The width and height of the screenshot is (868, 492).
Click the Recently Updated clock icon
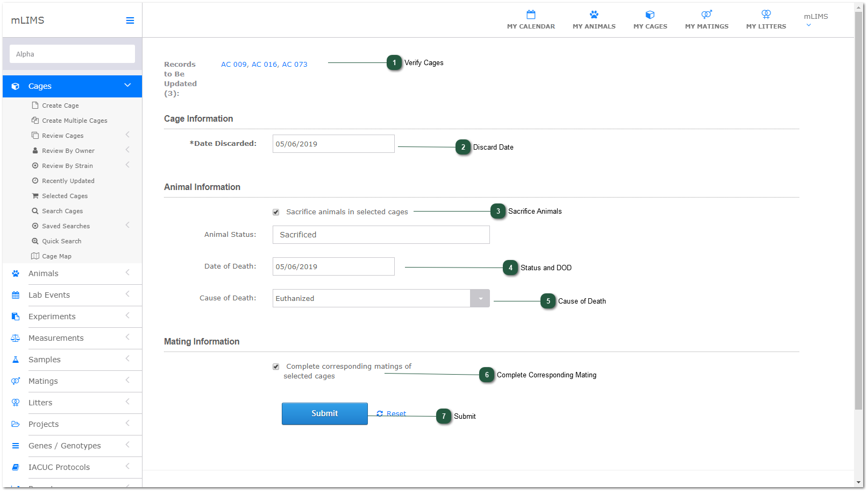point(35,181)
